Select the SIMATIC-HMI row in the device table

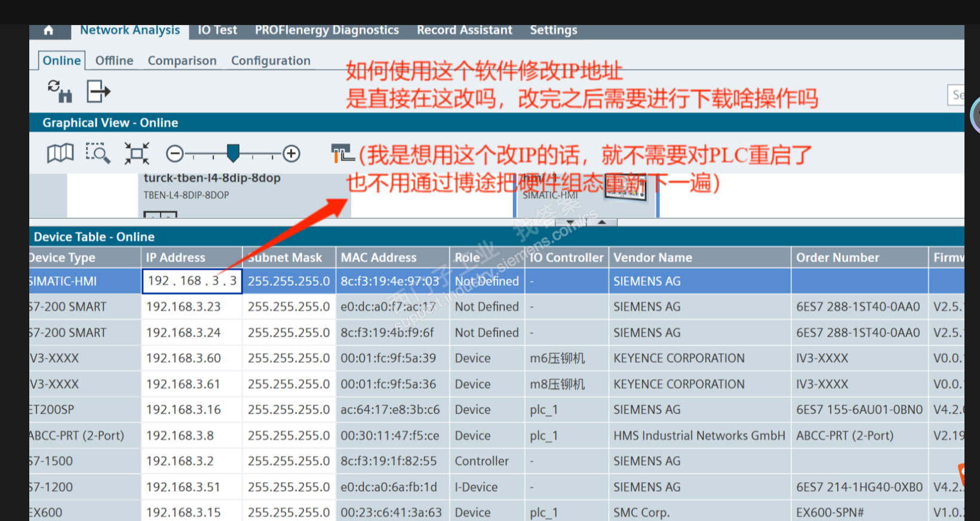click(497, 281)
